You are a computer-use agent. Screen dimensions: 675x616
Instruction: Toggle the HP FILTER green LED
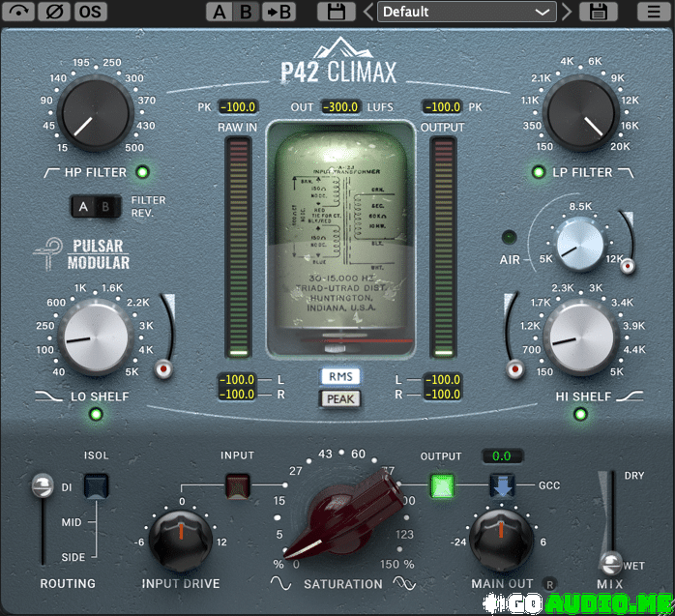pyautogui.click(x=142, y=172)
